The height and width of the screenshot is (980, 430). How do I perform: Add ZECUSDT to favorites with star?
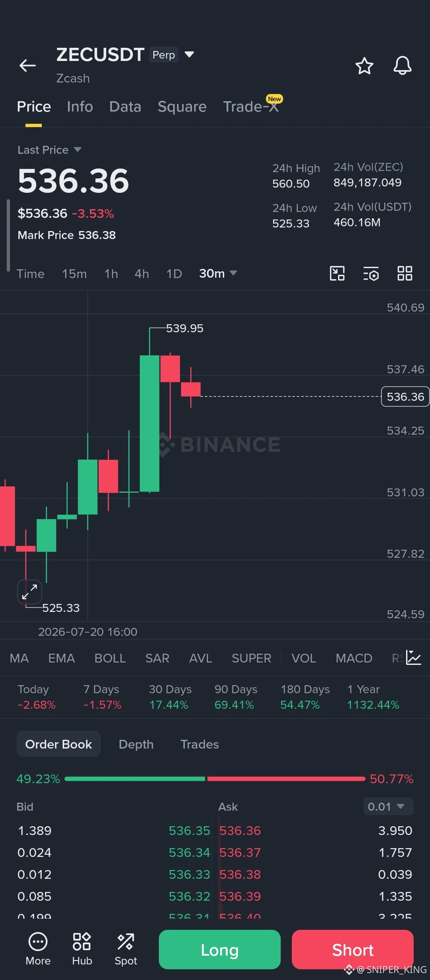pos(364,66)
